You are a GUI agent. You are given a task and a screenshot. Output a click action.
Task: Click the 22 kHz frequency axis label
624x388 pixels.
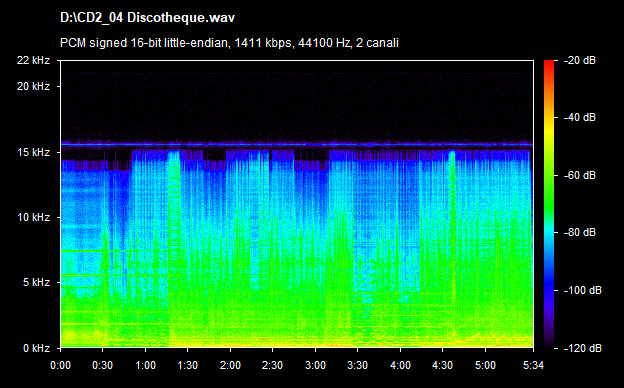pyautogui.click(x=33, y=60)
